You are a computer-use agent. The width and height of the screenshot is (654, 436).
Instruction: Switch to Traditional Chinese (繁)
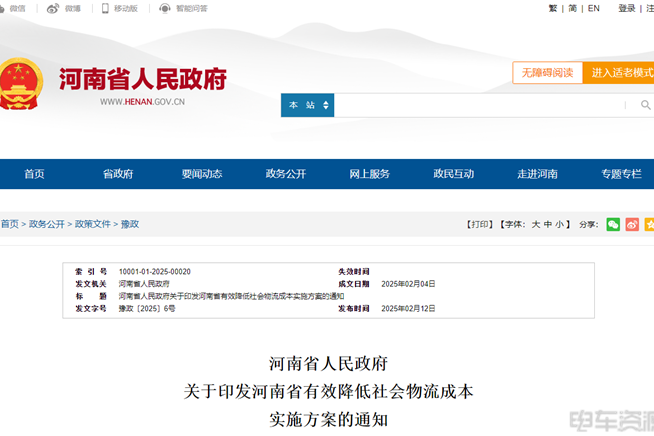point(553,8)
